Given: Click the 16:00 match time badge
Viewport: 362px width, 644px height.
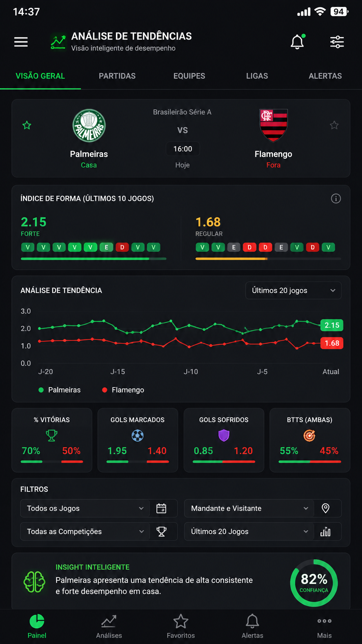Looking at the screenshot, I should point(183,149).
